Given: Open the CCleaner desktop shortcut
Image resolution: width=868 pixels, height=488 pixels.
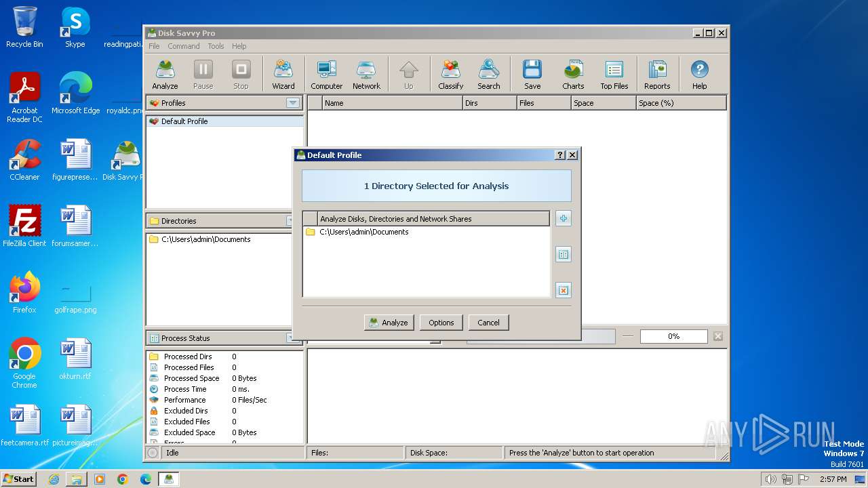Looking at the screenshot, I should click(24, 160).
